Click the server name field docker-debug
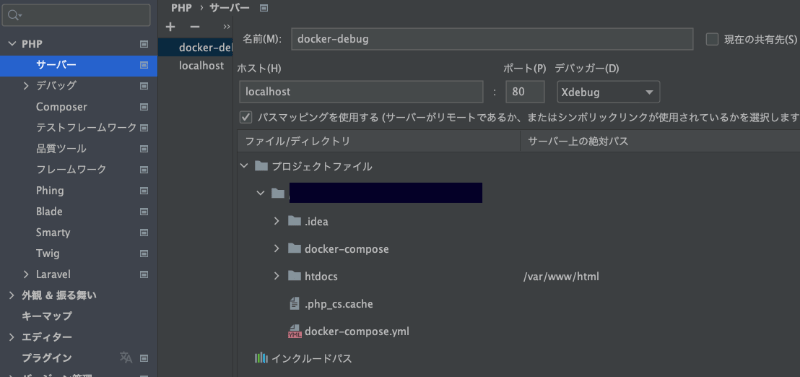Screen dimensions: 800x377 coord(492,39)
